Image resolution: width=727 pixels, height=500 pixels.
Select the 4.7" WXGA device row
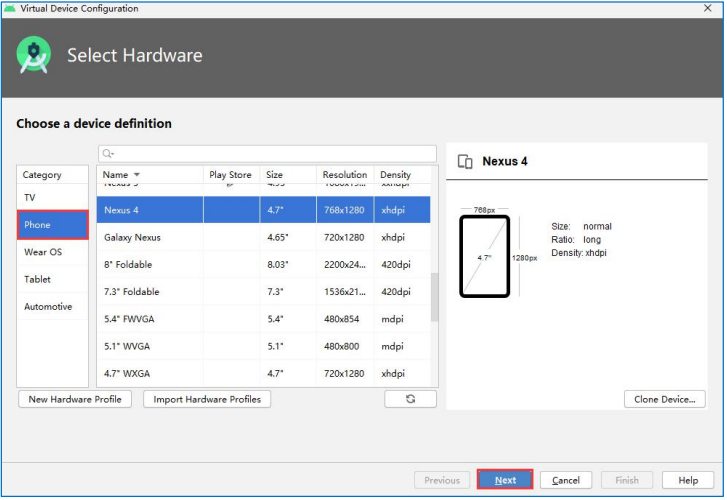point(265,374)
